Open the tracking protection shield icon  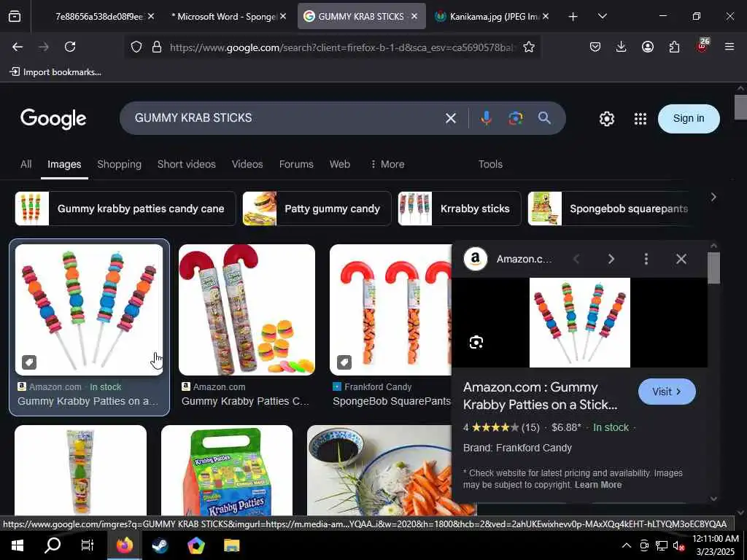pyautogui.click(x=136, y=47)
